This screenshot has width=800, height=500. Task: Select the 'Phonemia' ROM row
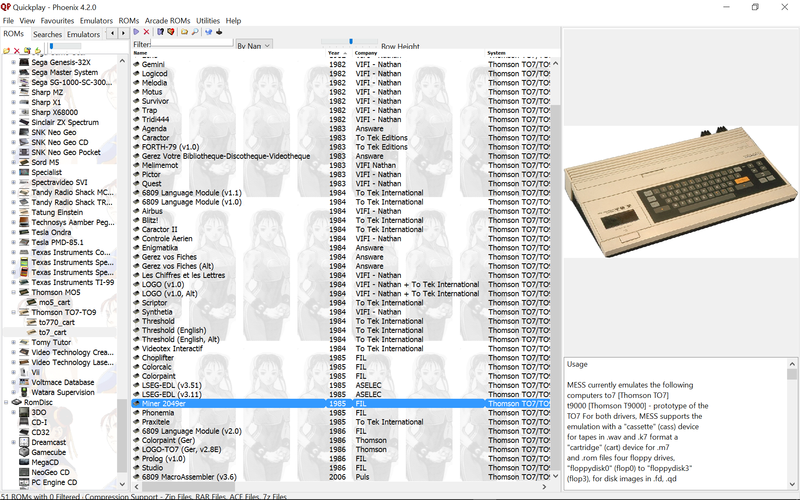click(341, 413)
